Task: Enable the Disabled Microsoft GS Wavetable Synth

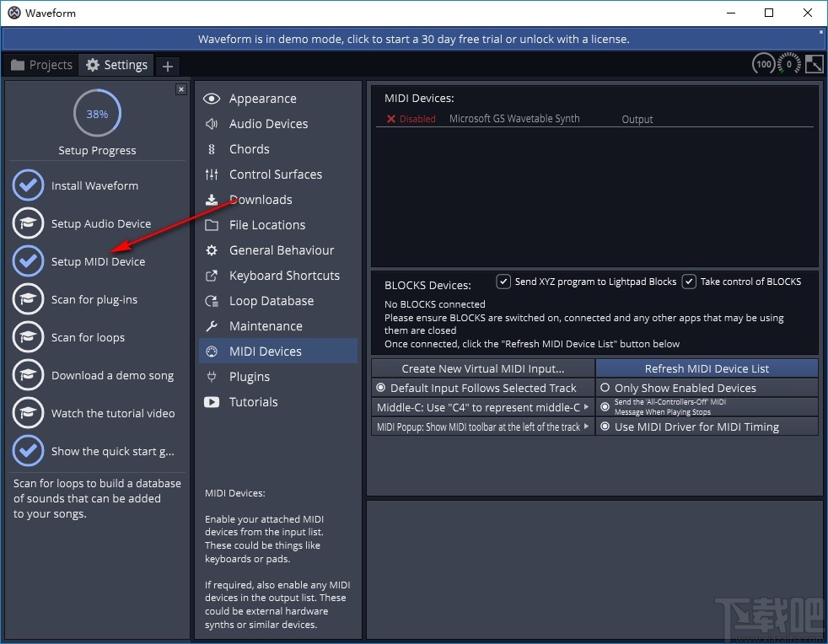Action: click(x=411, y=119)
